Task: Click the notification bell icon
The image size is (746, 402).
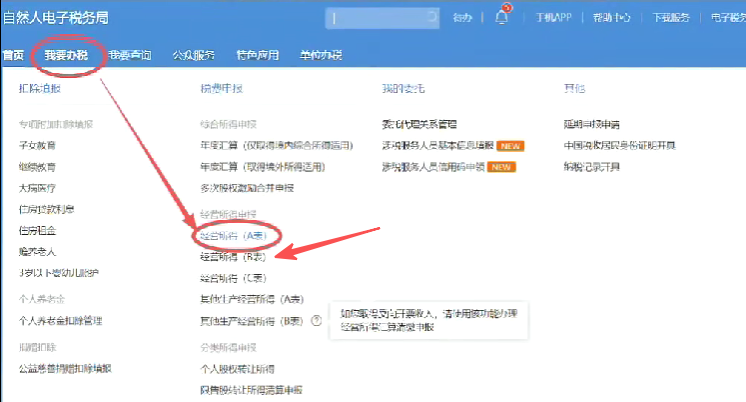Action: point(502,17)
